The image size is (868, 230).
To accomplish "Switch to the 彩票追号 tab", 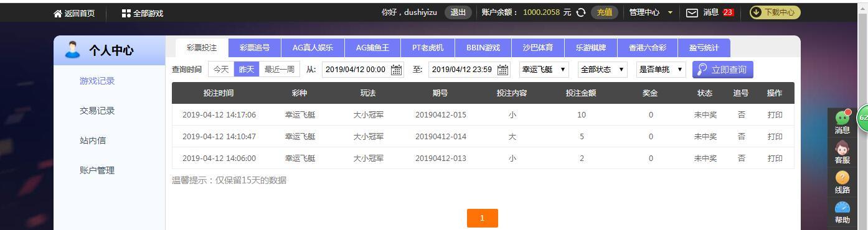I will [x=255, y=48].
